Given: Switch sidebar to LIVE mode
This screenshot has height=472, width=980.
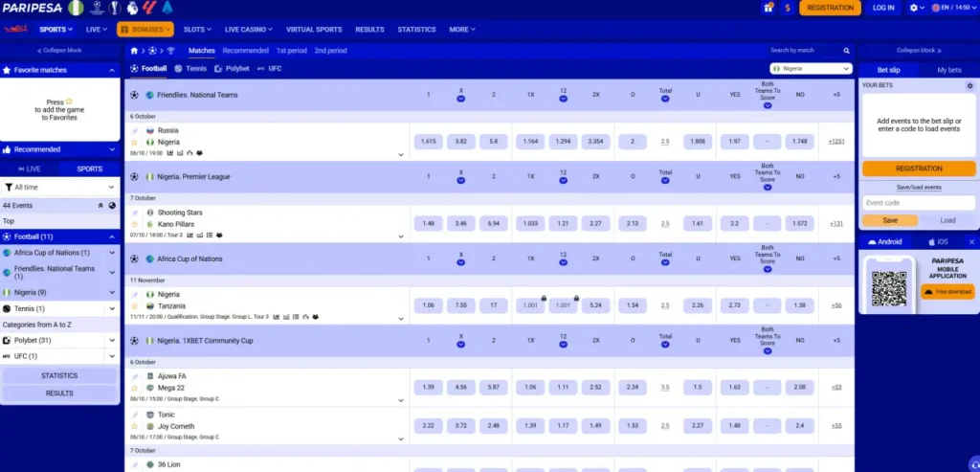Looking at the screenshot, I should coord(30,169).
